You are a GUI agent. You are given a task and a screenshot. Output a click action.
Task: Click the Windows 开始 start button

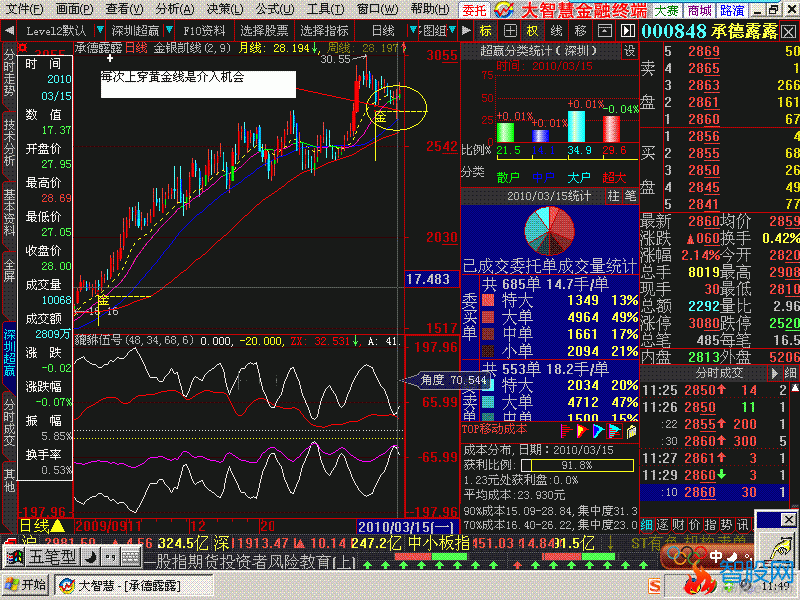tap(26, 585)
